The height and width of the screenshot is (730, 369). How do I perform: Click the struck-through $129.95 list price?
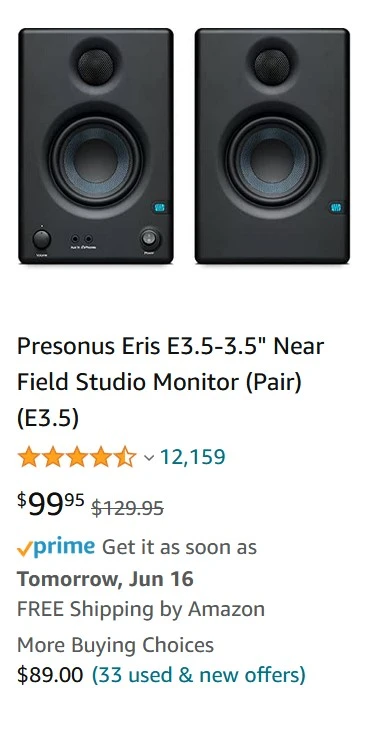[x=127, y=508]
